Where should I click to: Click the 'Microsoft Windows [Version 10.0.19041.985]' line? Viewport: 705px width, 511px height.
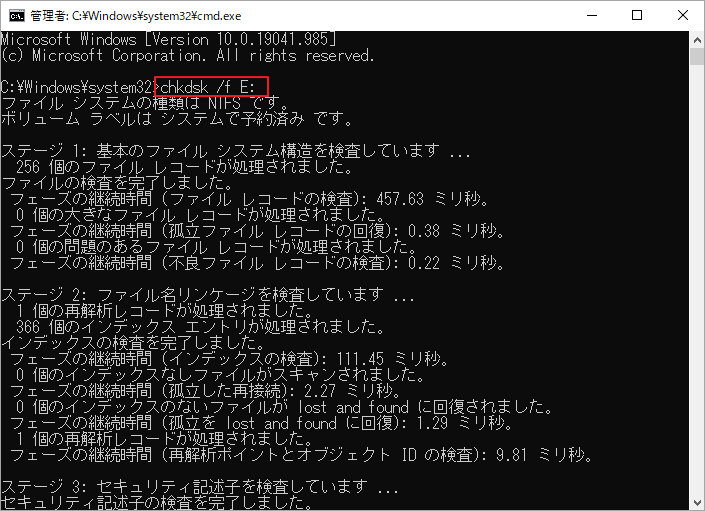[x=168, y=40]
